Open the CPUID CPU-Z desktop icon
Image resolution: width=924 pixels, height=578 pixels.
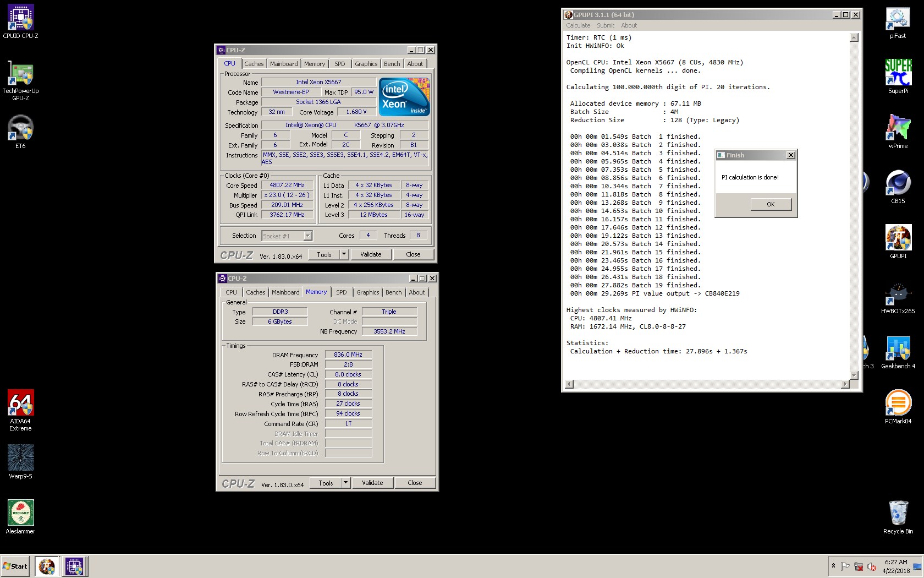pos(20,22)
